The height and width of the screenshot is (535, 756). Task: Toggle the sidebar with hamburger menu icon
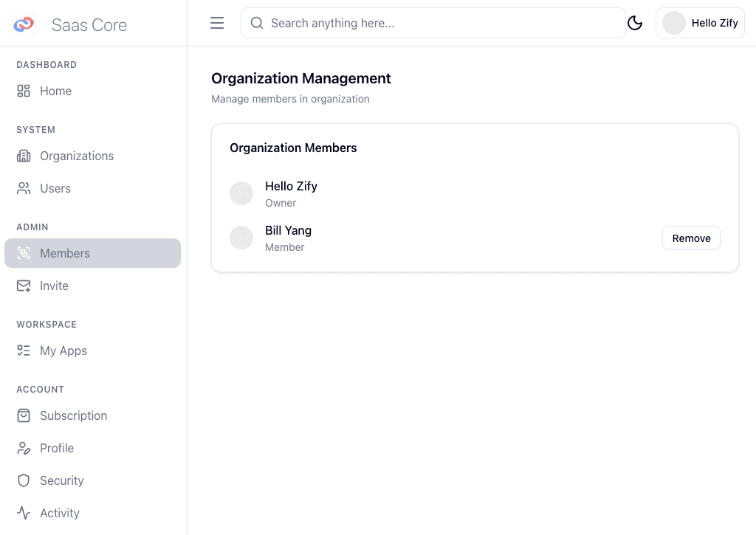tap(217, 23)
